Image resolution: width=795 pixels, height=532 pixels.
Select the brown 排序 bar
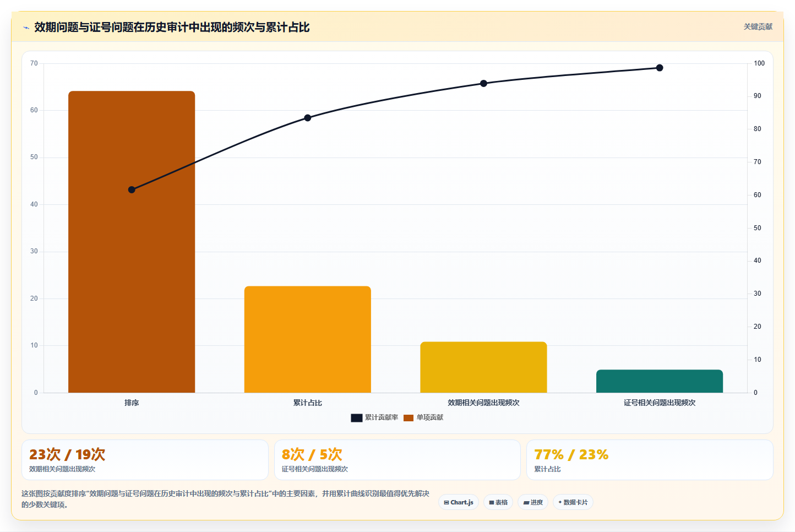132,242
